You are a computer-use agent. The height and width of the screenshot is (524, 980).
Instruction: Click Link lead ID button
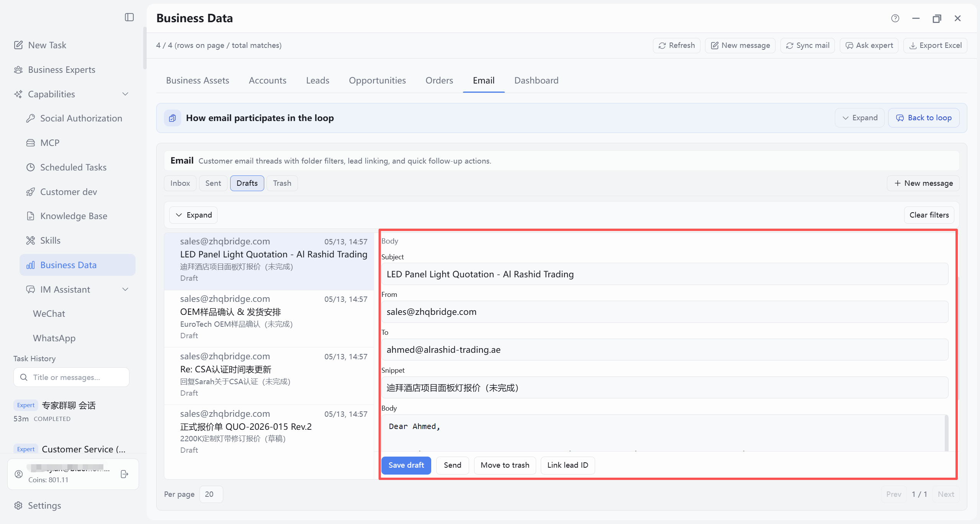[x=568, y=465]
